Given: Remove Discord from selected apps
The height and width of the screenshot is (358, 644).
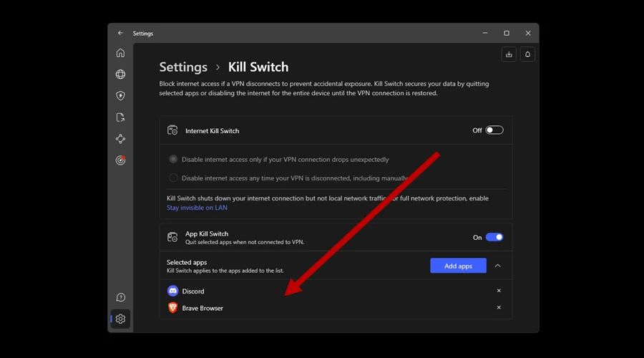Looking at the screenshot, I should tap(499, 291).
